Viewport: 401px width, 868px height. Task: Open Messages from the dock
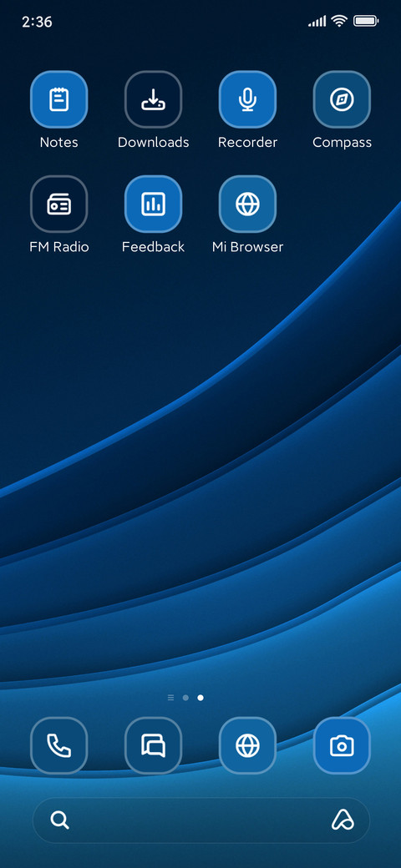click(x=154, y=745)
